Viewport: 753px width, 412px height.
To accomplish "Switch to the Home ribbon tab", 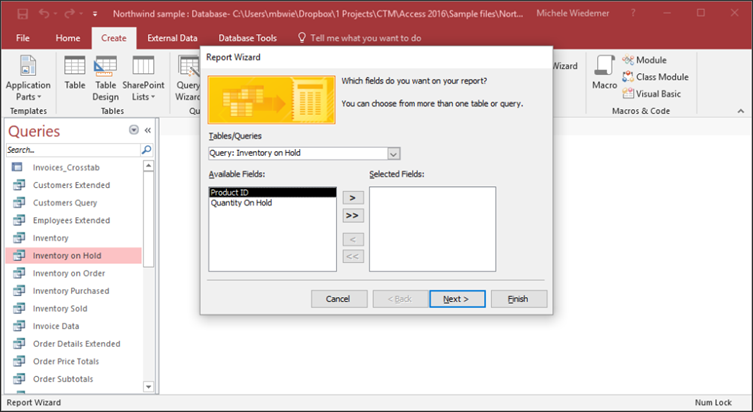I will pos(68,38).
